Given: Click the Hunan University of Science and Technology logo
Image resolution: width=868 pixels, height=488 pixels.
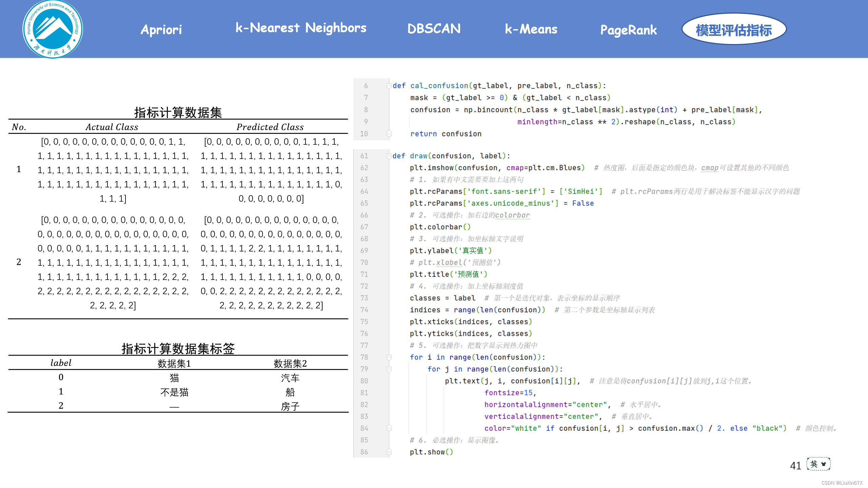Looking at the screenshot, I should [x=53, y=29].
